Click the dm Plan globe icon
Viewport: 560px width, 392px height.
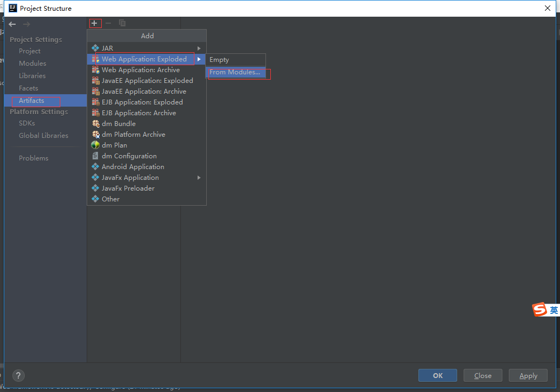95,145
